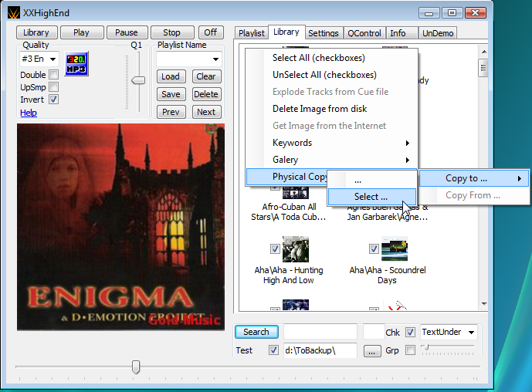Uncheck the Invert checkbox

pos(53,100)
